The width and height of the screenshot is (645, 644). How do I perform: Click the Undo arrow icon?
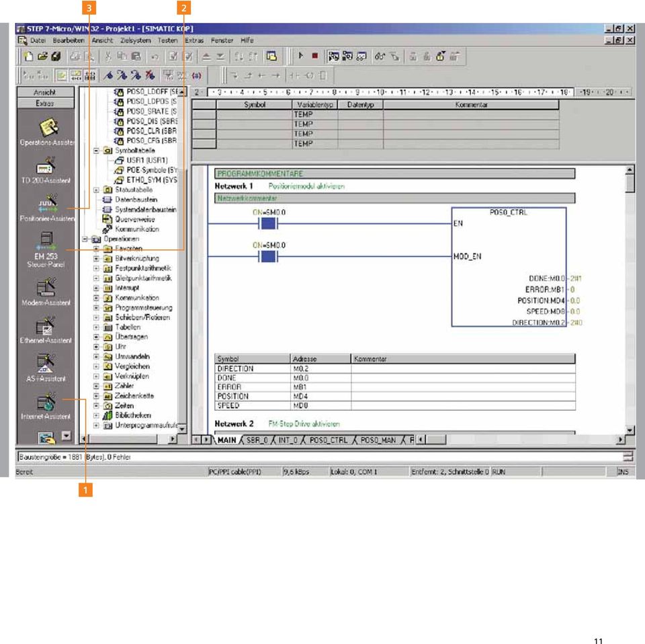click(155, 56)
